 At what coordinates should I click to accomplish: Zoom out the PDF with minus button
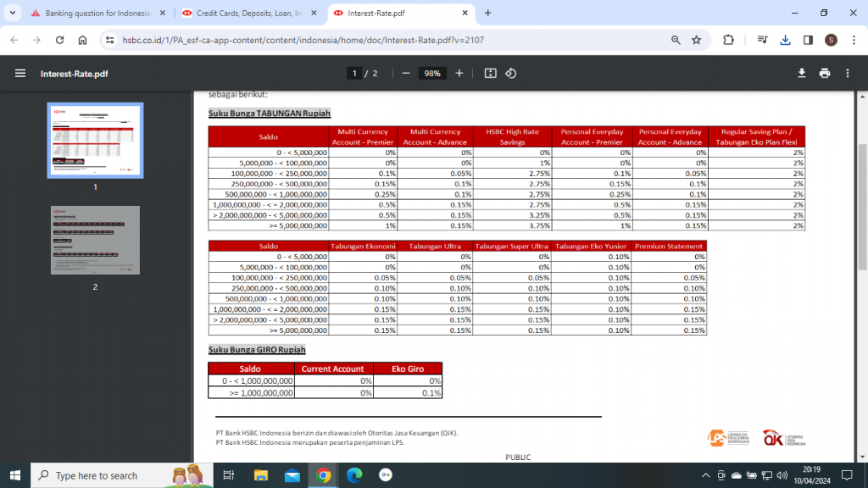406,73
